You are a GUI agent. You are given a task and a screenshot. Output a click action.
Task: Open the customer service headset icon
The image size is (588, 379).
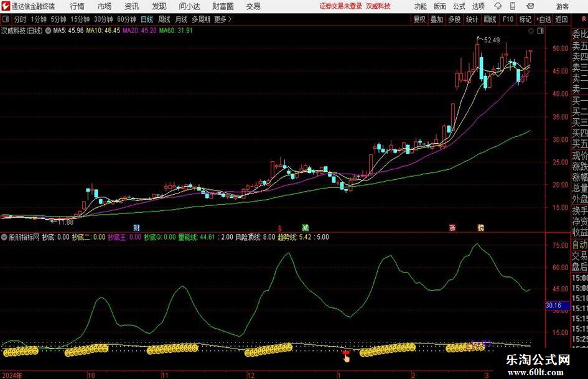(x=498, y=6)
